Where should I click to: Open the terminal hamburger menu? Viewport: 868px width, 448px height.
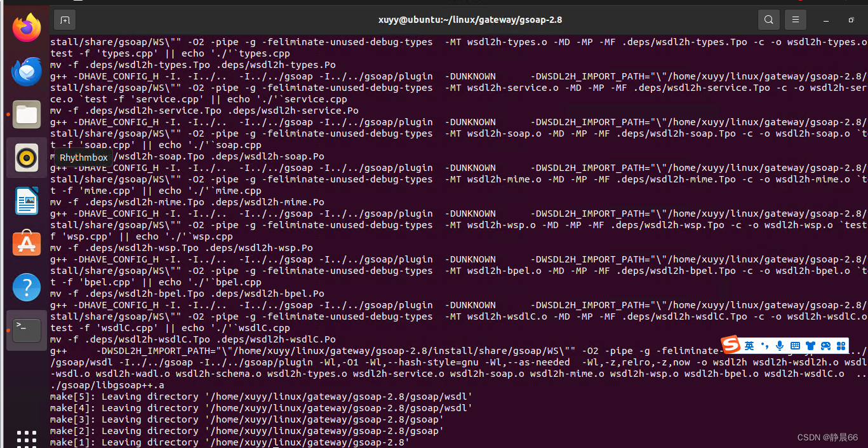795,20
